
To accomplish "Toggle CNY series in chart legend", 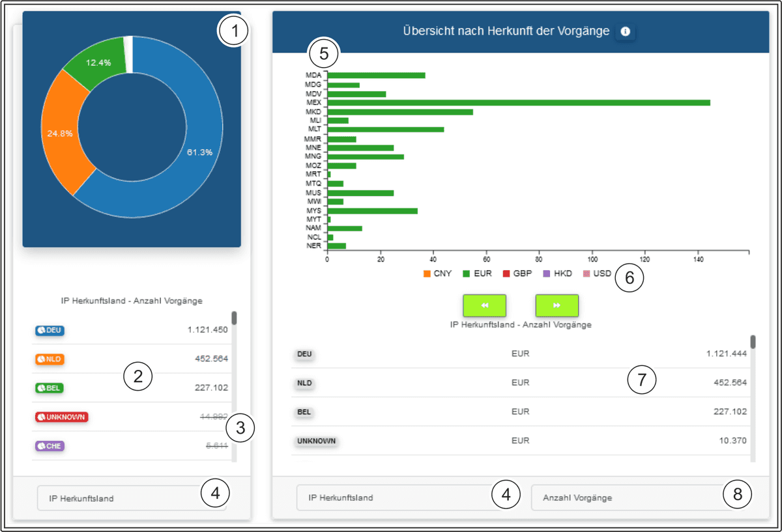I will click(437, 273).
